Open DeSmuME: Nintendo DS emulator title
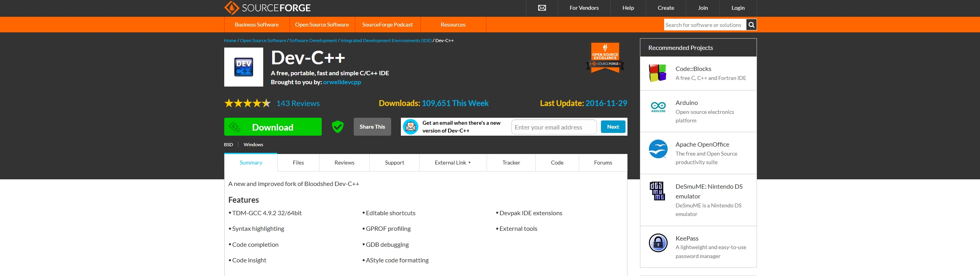The height and width of the screenshot is (276, 980). [x=709, y=191]
